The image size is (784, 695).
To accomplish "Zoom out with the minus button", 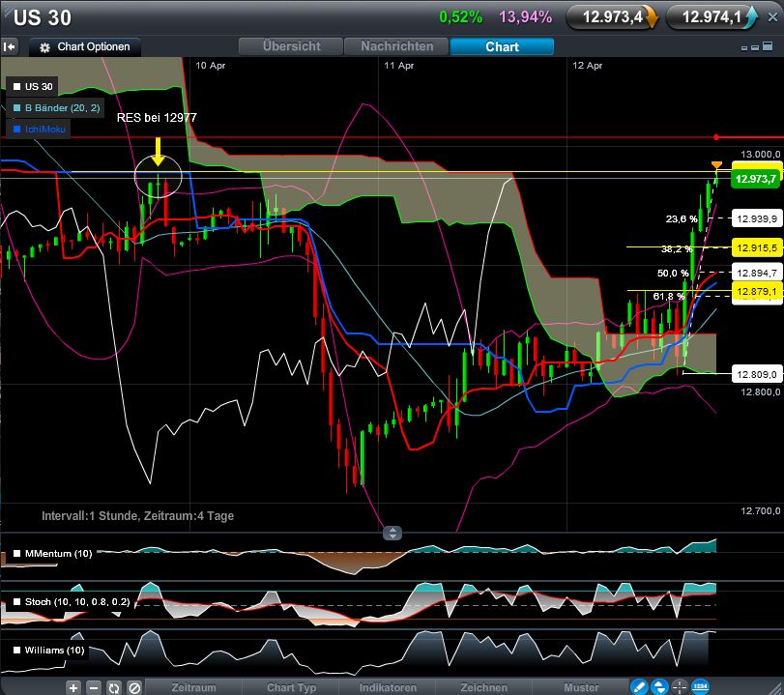I will [x=94, y=687].
